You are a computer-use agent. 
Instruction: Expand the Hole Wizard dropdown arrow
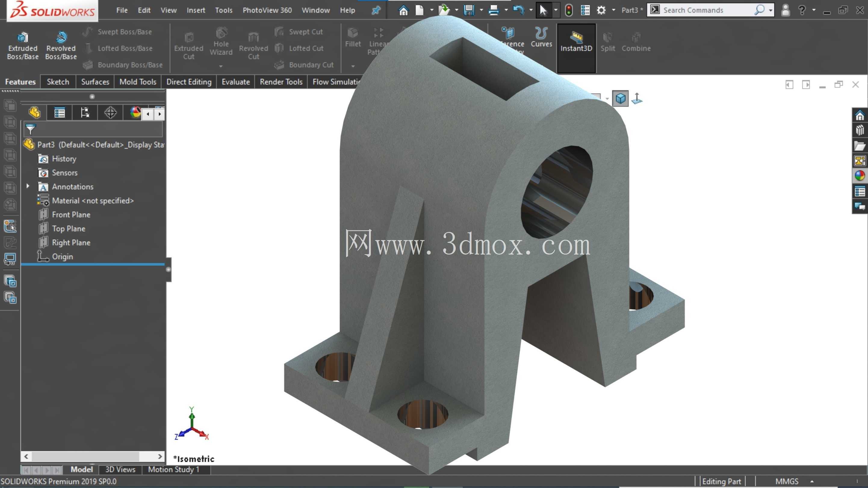click(221, 66)
